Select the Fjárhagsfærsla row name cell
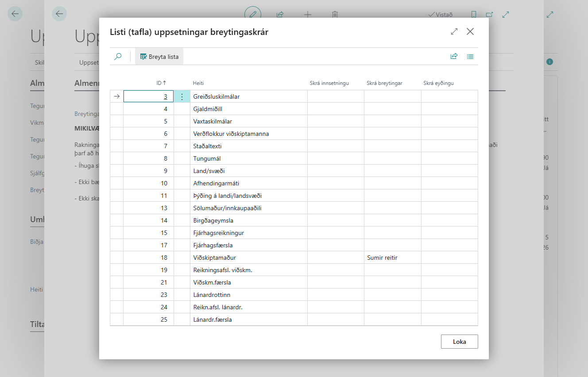This screenshot has width=588, height=377. [x=249, y=245]
